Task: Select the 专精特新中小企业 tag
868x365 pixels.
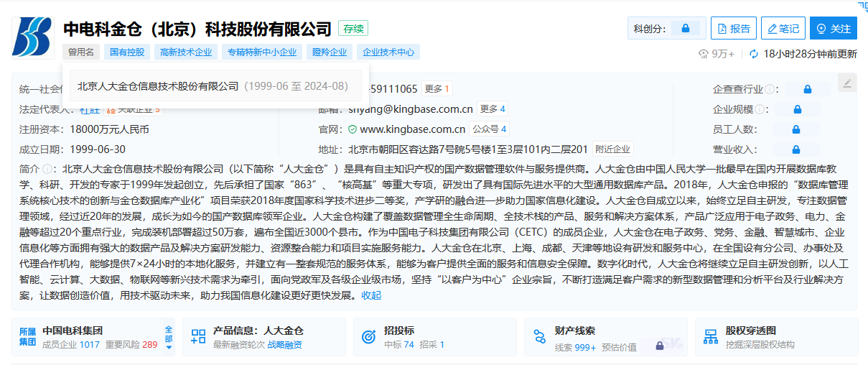Action: click(262, 52)
